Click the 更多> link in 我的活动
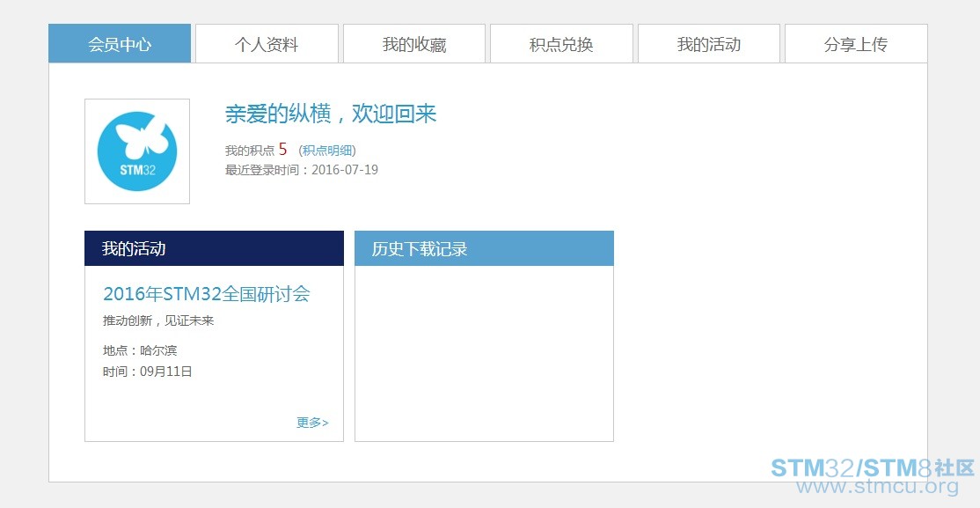 point(312,423)
